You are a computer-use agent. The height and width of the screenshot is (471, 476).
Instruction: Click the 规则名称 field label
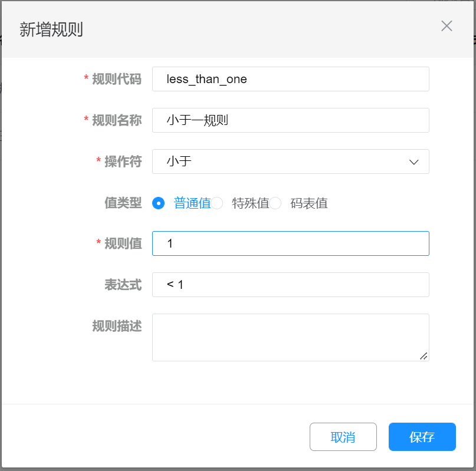[x=116, y=120]
